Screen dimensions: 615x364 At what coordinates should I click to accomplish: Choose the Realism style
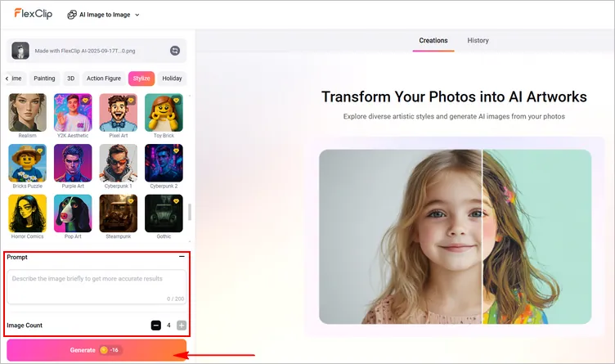(x=28, y=113)
